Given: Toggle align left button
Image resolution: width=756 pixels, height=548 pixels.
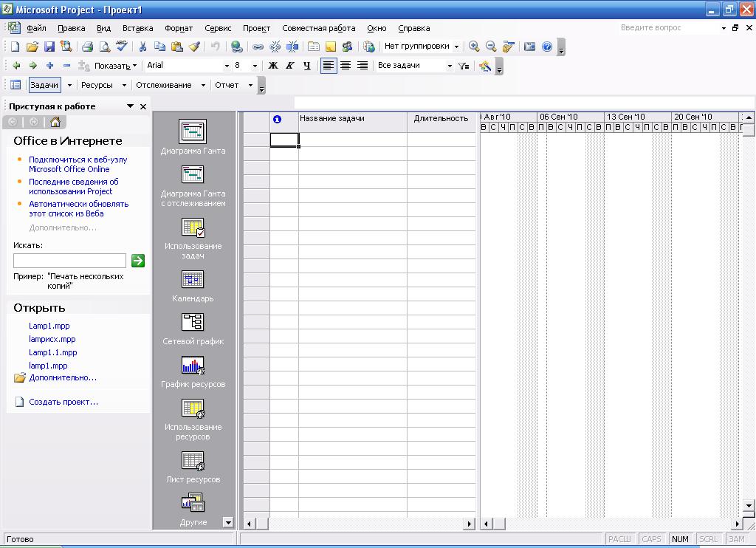Looking at the screenshot, I should tap(328, 66).
